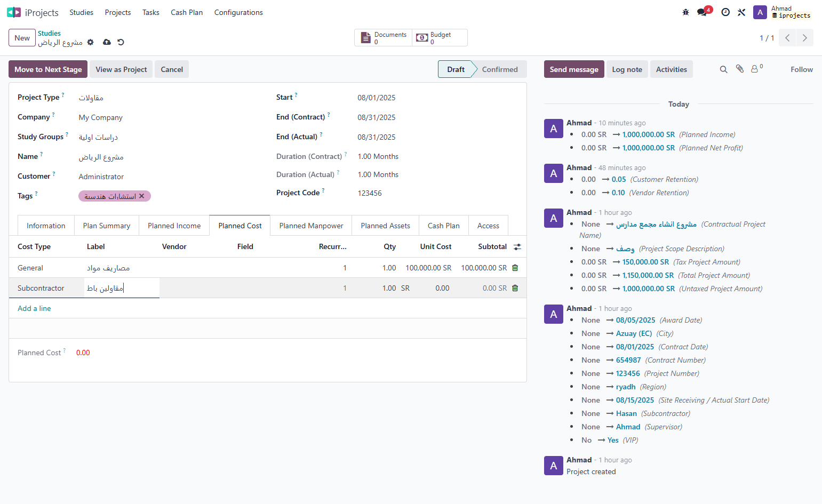The width and height of the screenshot is (822, 504).
Task: Open the debug bug icon
Action: pos(686,12)
